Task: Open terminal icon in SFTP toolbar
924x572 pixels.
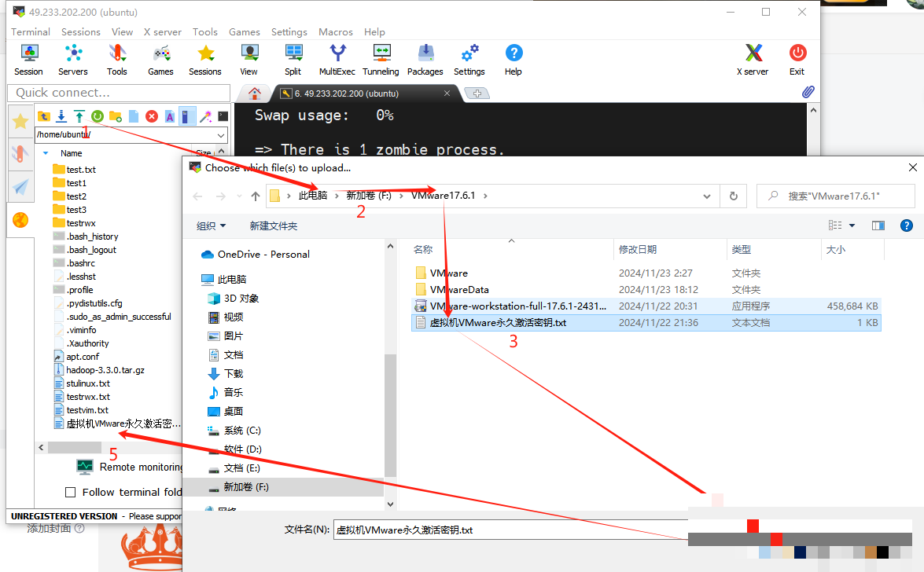Action: (223, 116)
